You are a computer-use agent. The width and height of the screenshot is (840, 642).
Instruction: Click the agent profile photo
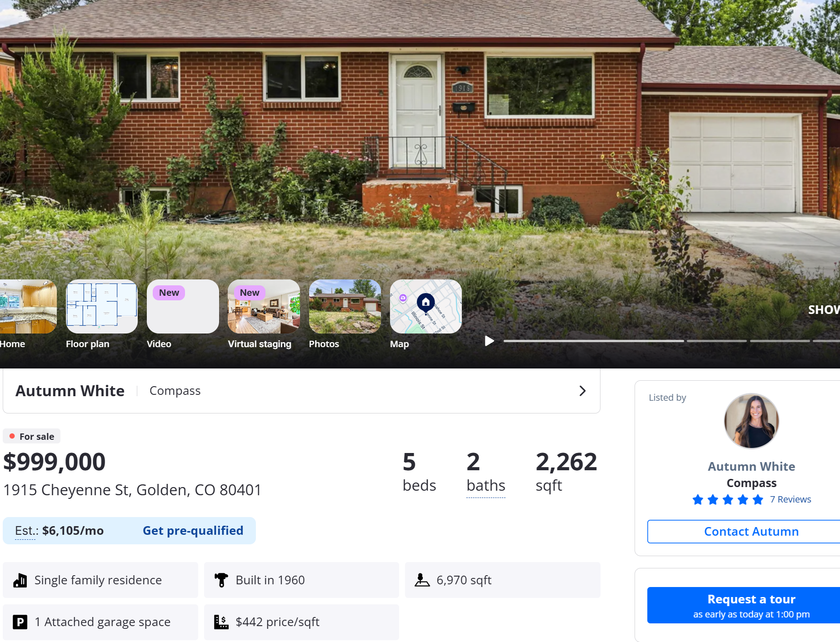coord(751,421)
